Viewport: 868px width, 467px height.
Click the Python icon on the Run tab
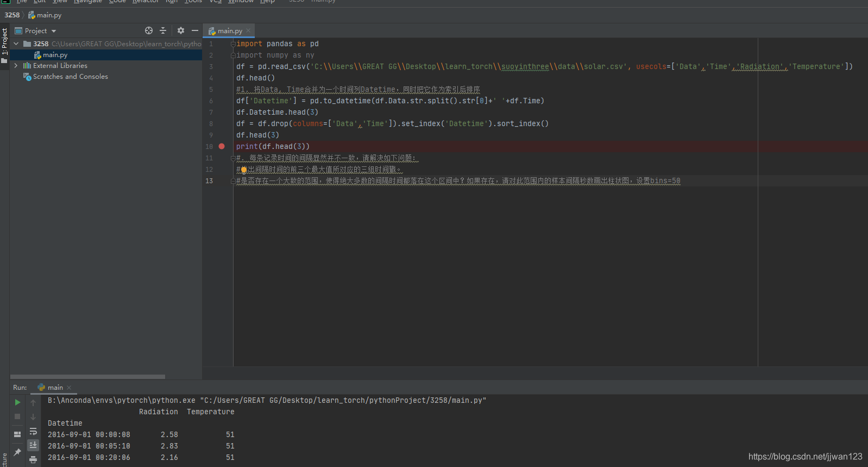(41, 388)
